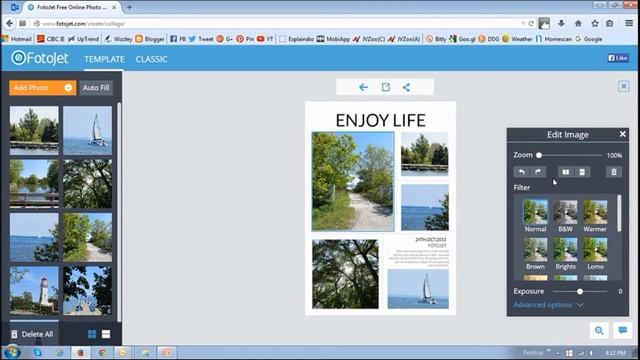Viewport: 640px width, 360px height.
Task: Delete image with the trash icon
Action: click(614, 172)
